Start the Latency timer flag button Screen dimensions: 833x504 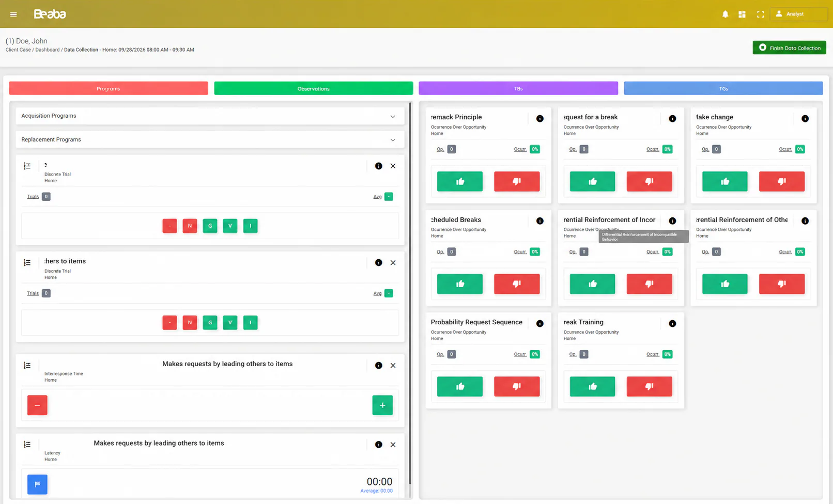coord(37,484)
